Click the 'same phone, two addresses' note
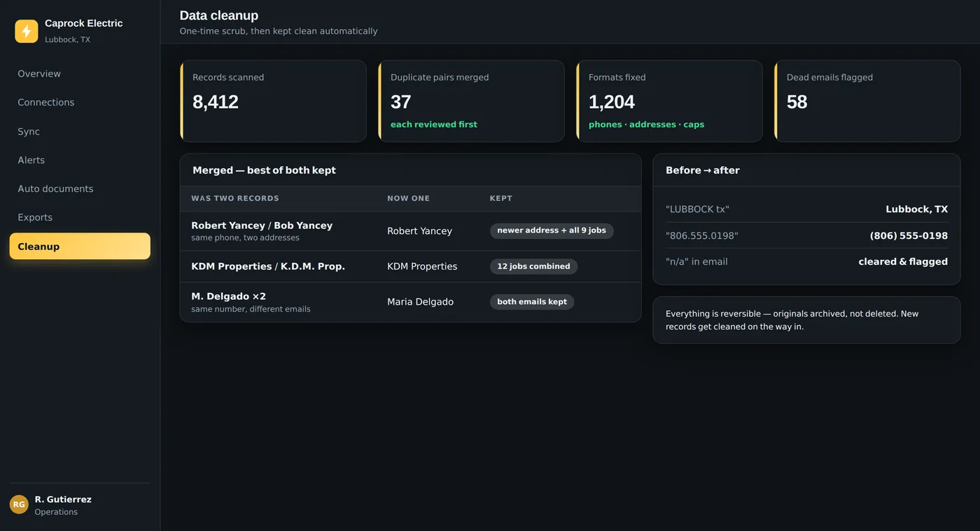980x531 pixels. tap(245, 238)
